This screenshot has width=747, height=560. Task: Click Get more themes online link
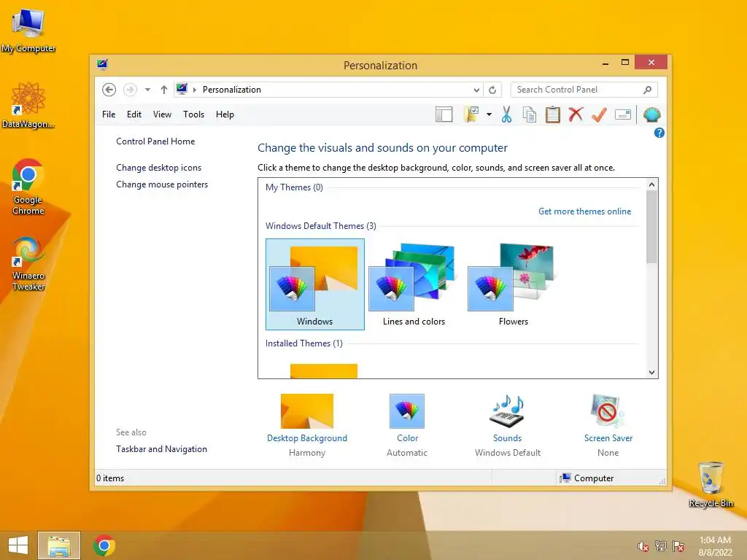point(584,211)
